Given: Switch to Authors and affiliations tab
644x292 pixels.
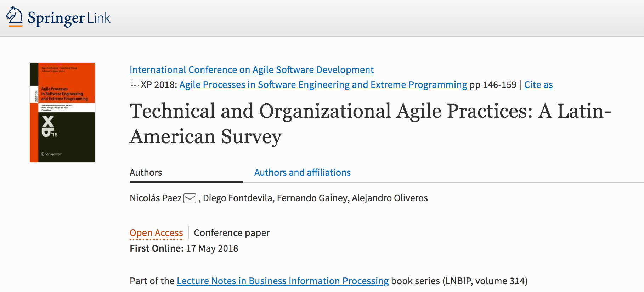Looking at the screenshot, I should click(302, 173).
